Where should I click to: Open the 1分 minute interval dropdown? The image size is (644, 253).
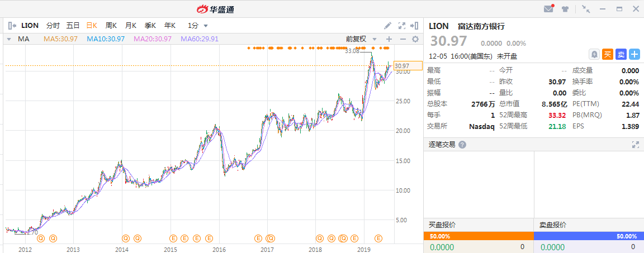[198, 26]
